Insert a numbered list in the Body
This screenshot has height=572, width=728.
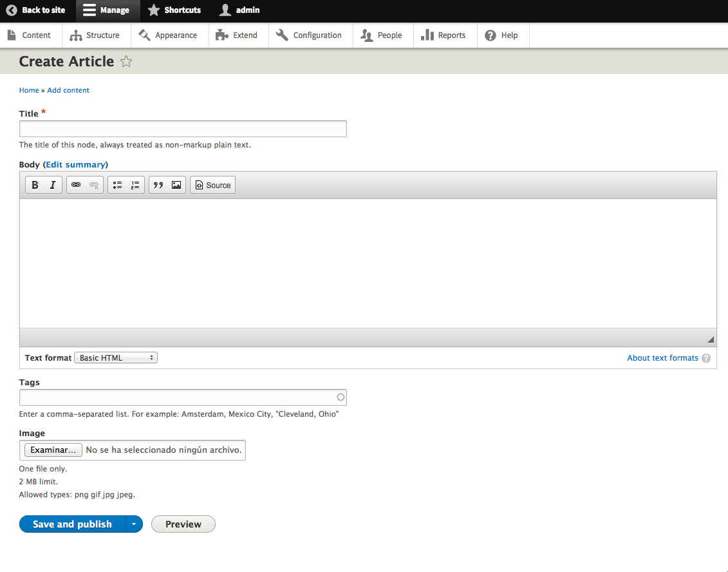135,185
